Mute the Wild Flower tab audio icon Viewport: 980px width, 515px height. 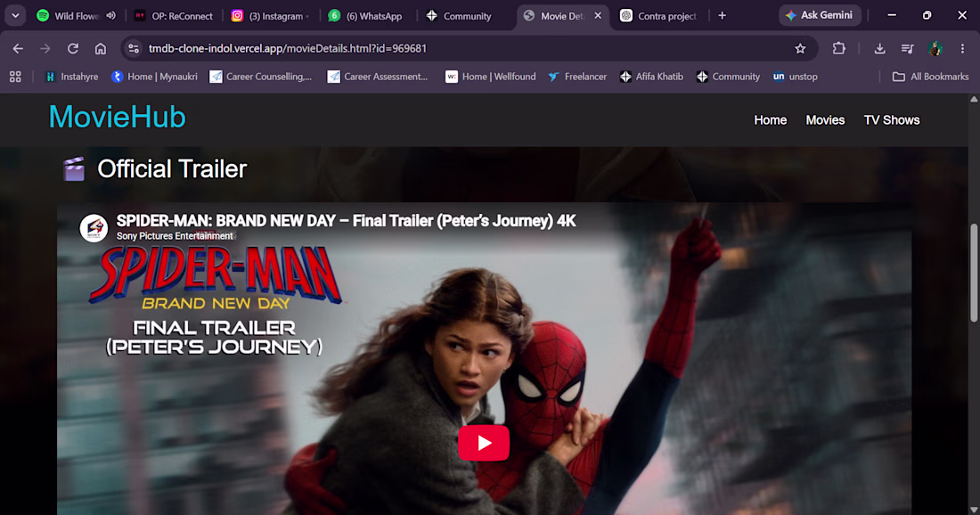click(110, 16)
